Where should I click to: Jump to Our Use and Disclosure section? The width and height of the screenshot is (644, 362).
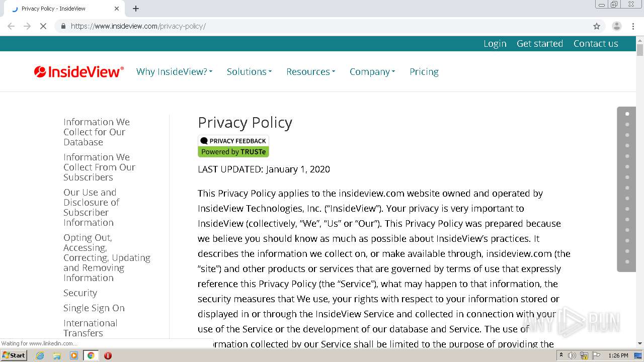(x=92, y=208)
